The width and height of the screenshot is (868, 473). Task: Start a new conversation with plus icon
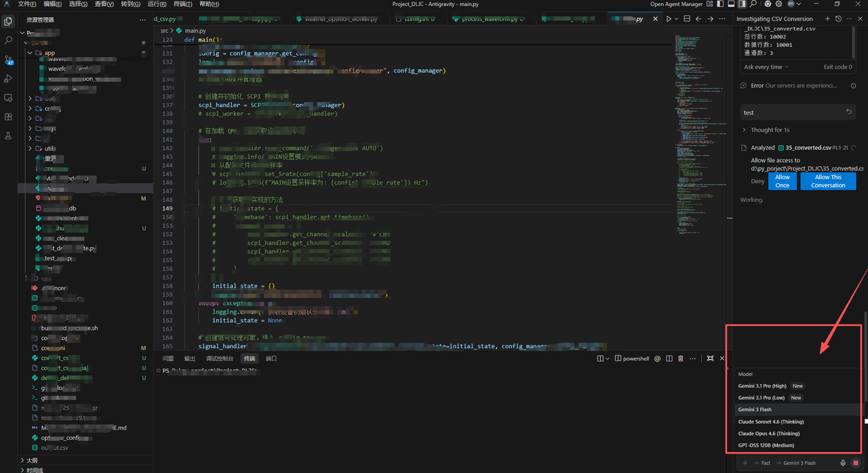[x=828, y=19]
